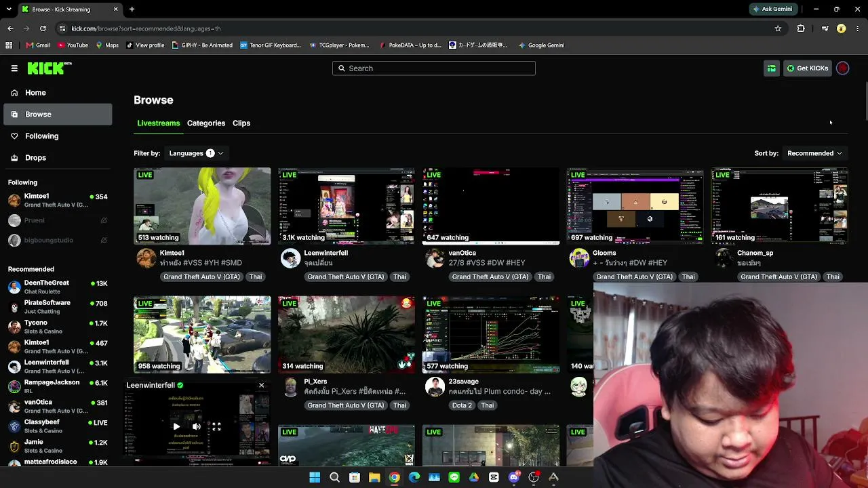Open Google Drive from the taskbar

pos(474,477)
